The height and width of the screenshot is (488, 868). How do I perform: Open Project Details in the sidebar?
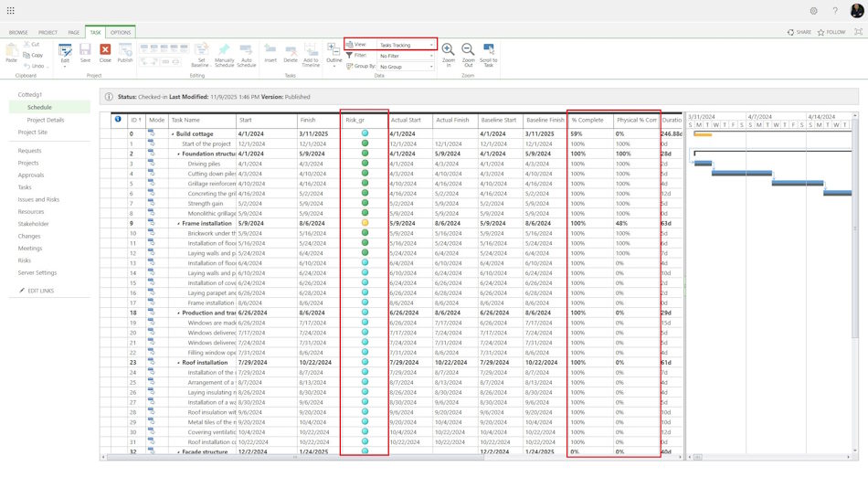tap(46, 121)
